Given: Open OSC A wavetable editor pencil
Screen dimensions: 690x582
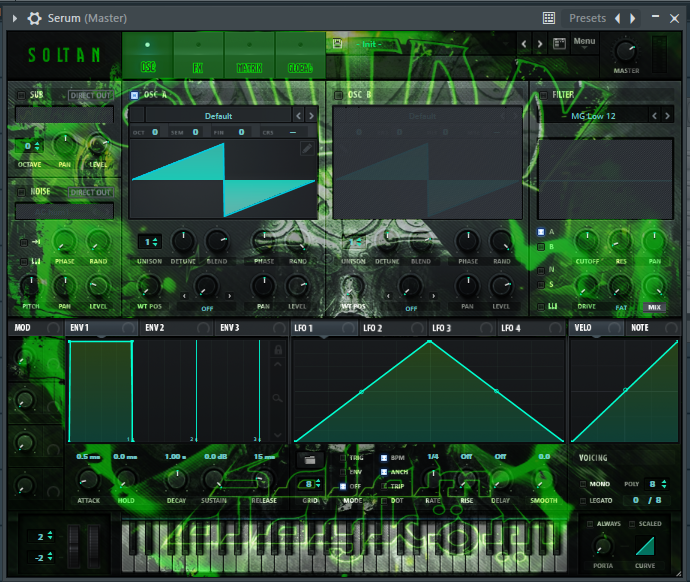Looking at the screenshot, I should (x=307, y=149).
